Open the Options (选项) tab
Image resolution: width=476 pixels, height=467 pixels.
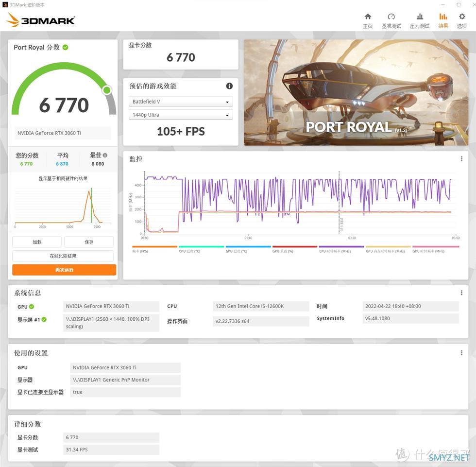[462, 21]
